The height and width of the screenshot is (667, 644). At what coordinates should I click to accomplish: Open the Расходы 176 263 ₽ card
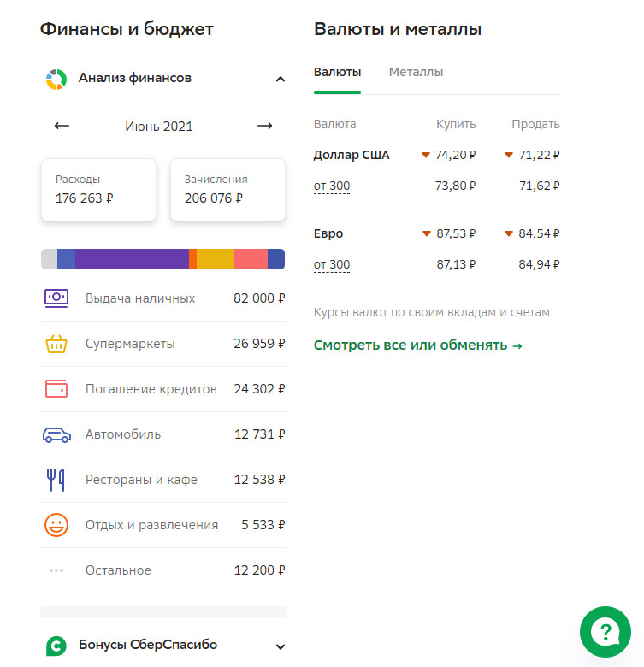tap(98, 190)
